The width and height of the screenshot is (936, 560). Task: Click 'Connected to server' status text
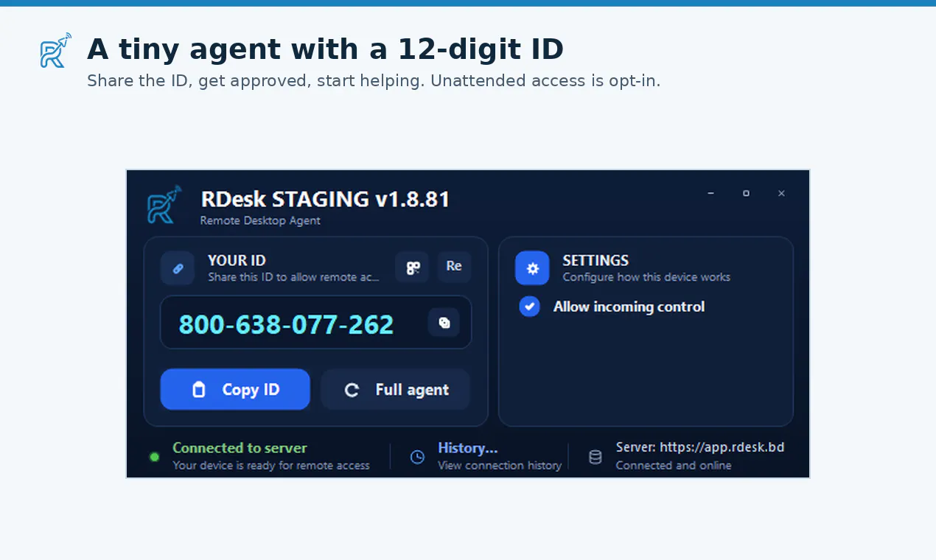(x=240, y=448)
